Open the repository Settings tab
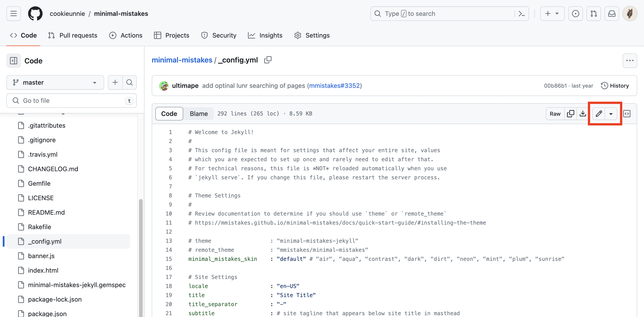The image size is (644, 317). coord(312,36)
